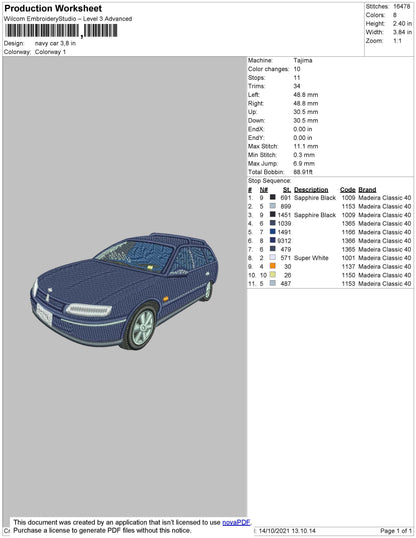The width and height of the screenshot is (416, 538).
Task: Click the Zoom value '1:1'
Action: pyautogui.click(x=397, y=40)
